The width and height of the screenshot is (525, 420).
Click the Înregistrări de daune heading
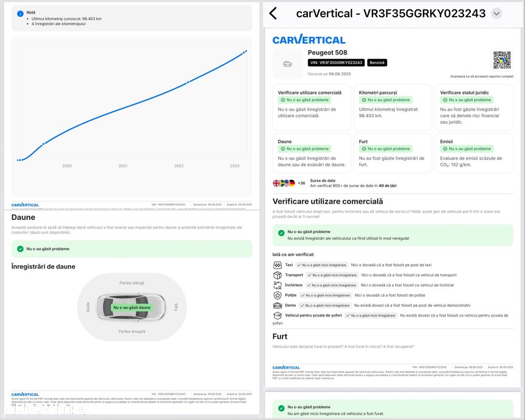click(43, 267)
